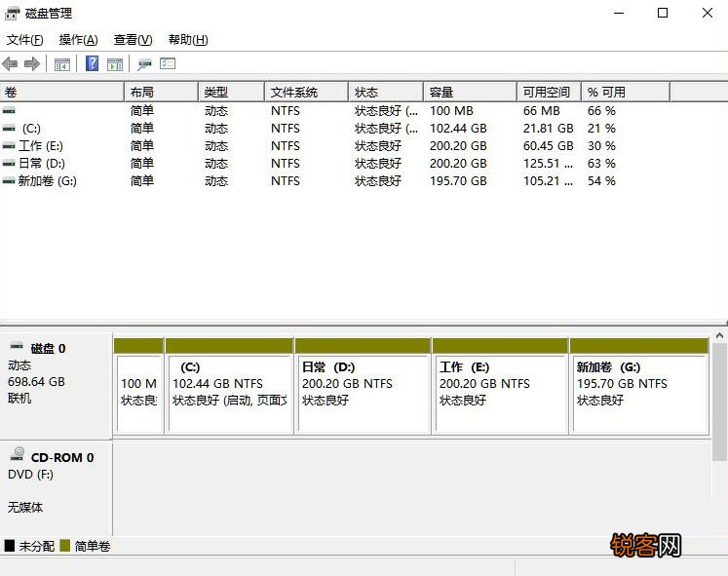Click the vertical scrollbar thumb in disk pane
Image resolution: width=728 pixels, height=576 pixels.
click(719, 402)
